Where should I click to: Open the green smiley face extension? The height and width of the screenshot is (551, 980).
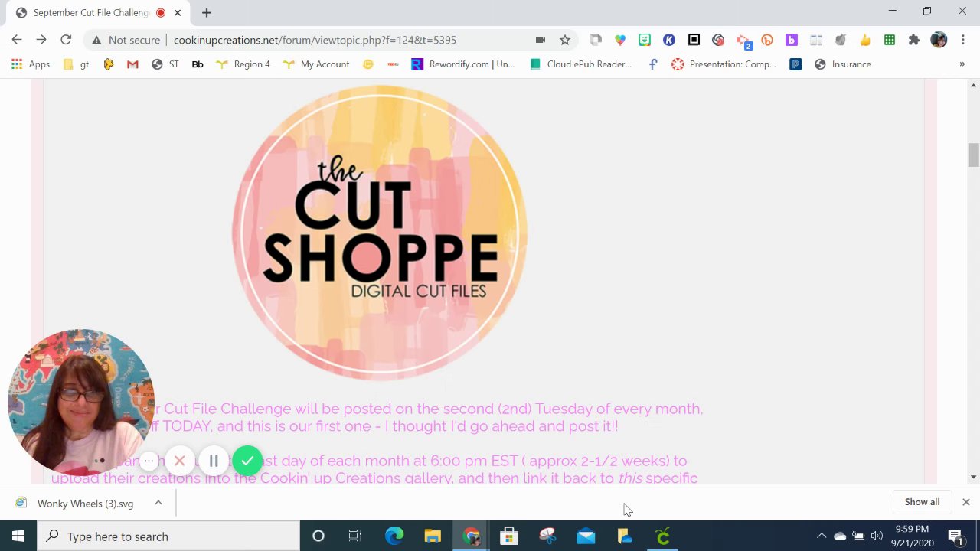pos(645,40)
